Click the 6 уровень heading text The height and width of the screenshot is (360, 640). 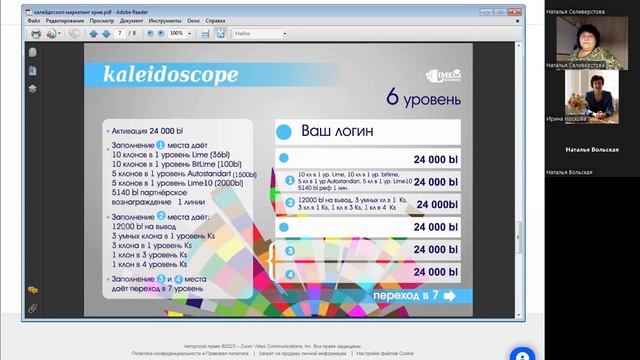coord(423,98)
